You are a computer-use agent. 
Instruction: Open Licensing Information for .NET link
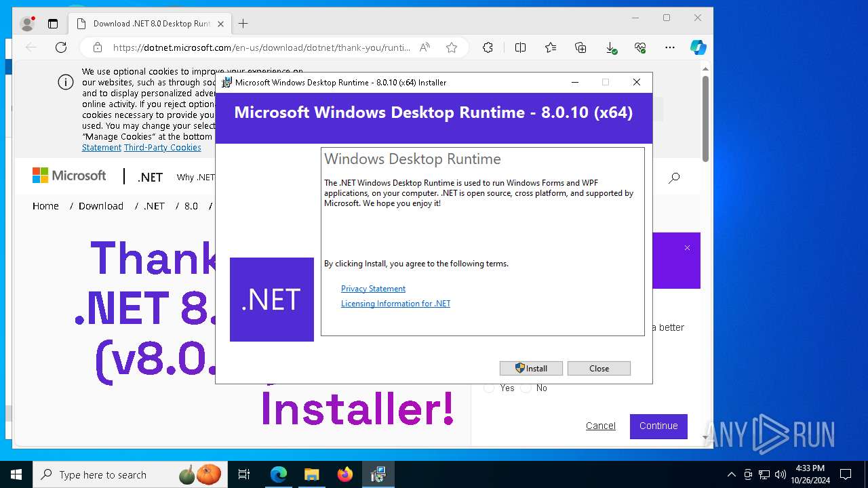395,304
